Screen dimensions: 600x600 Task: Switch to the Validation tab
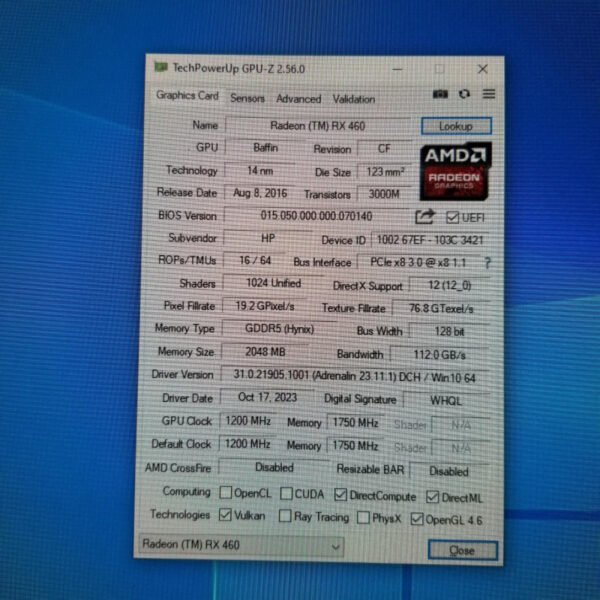pyautogui.click(x=354, y=99)
